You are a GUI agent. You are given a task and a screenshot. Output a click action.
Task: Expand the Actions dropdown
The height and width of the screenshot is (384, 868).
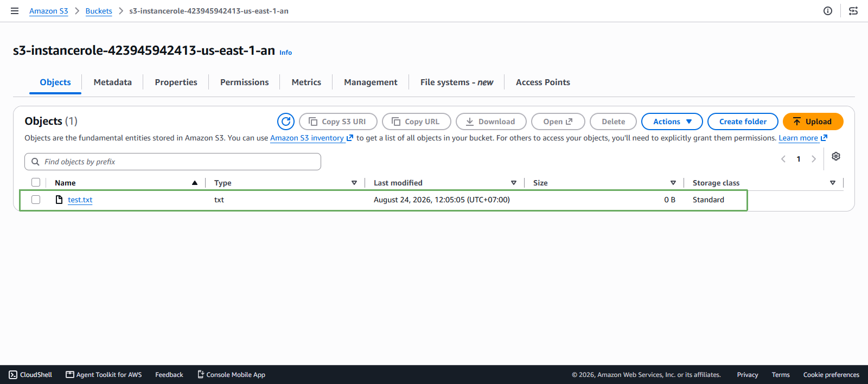672,121
